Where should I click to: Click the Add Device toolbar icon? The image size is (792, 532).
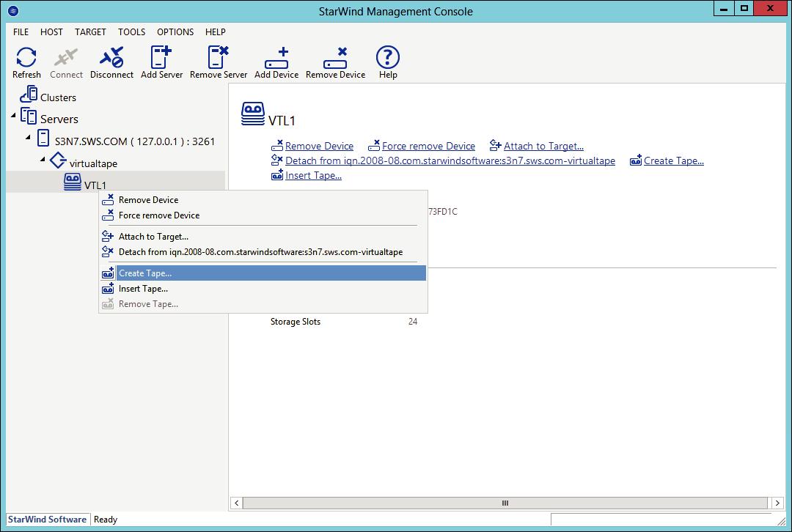tap(276, 58)
